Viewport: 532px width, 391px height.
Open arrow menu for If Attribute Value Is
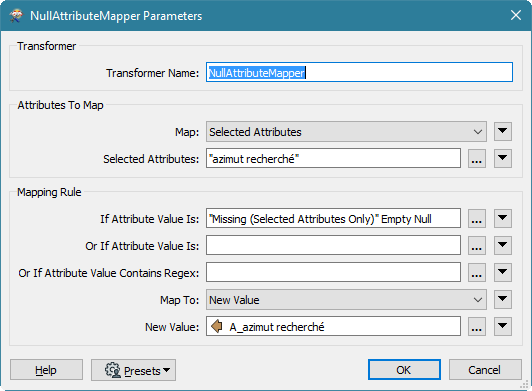(502, 219)
